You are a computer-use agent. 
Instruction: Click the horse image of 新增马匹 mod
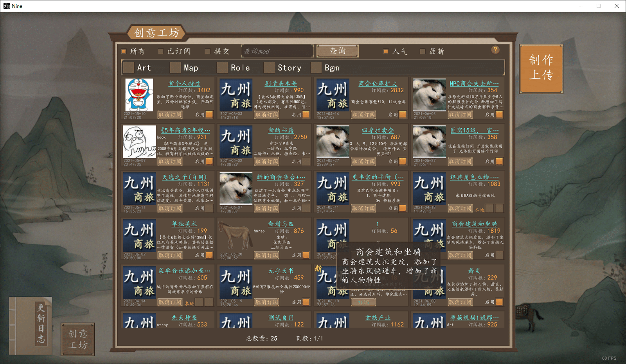(x=235, y=236)
